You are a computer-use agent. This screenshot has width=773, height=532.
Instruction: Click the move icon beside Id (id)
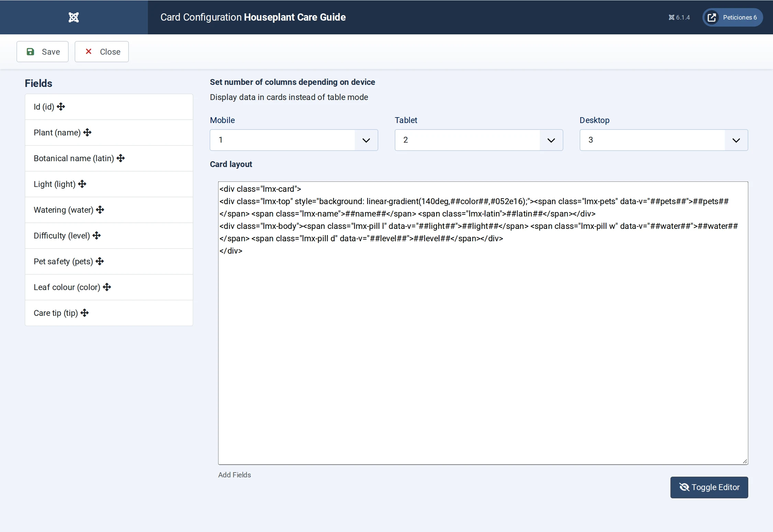coord(61,107)
